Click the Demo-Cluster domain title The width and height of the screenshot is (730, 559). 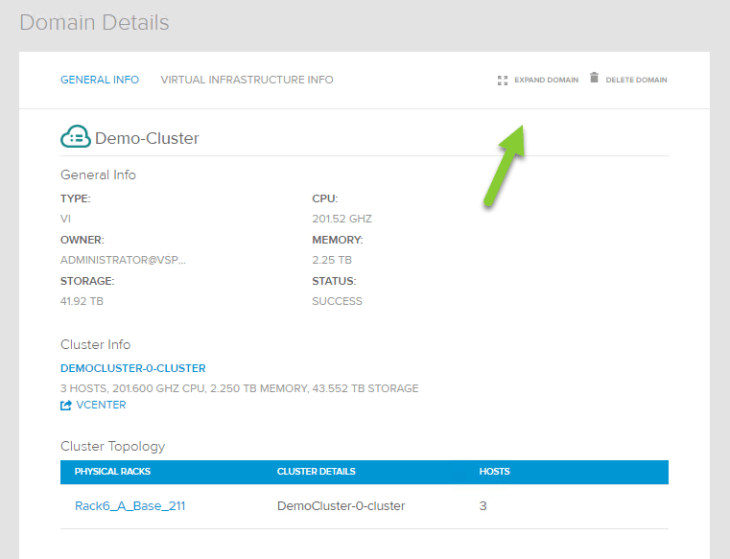pos(147,138)
